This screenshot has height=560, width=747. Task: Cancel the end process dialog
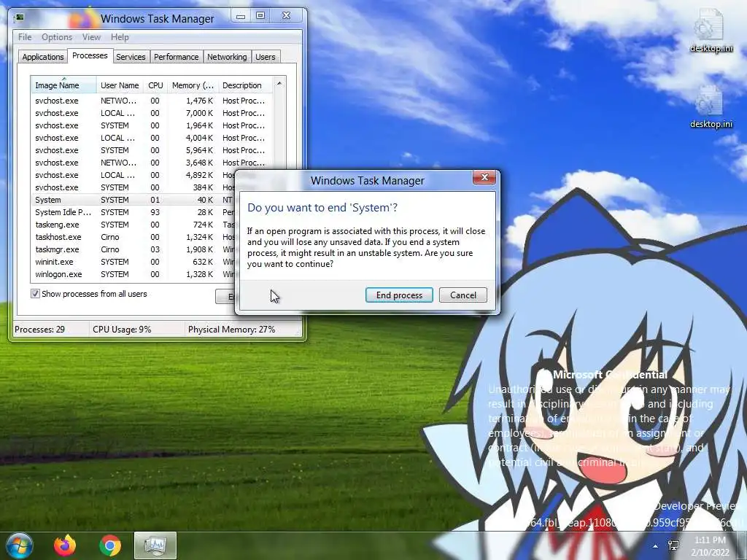pyautogui.click(x=462, y=295)
